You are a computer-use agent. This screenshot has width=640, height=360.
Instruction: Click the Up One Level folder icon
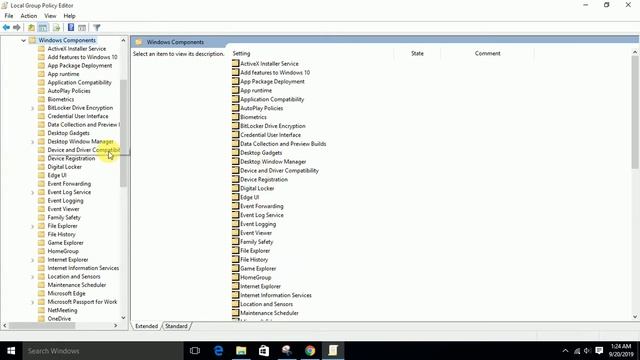(x=31, y=27)
